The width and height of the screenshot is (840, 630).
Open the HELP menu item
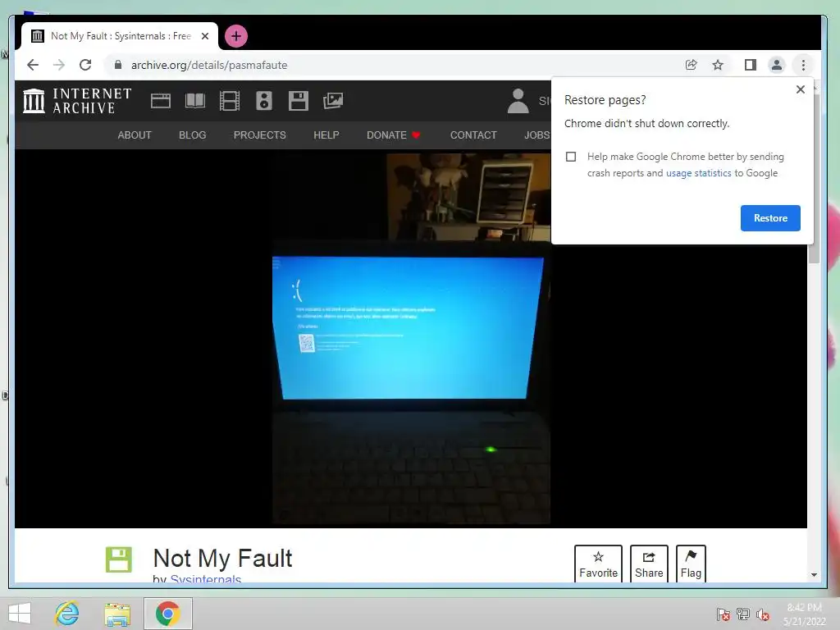point(326,135)
